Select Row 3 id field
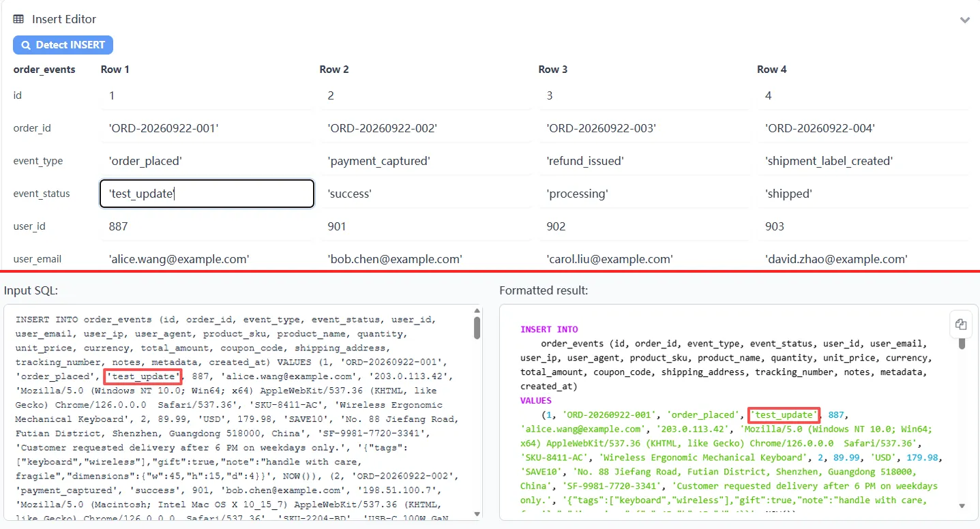The image size is (980, 529). [645, 95]
